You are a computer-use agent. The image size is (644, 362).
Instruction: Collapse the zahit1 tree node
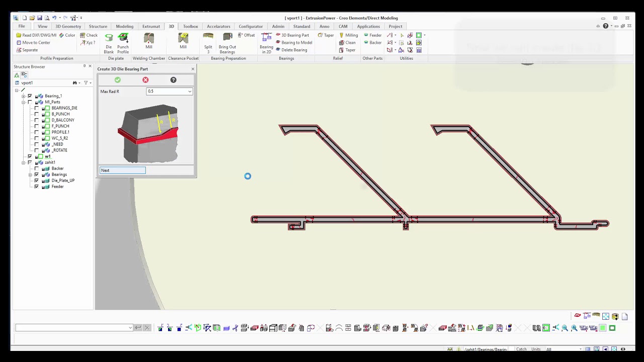[x=23, y=162]
